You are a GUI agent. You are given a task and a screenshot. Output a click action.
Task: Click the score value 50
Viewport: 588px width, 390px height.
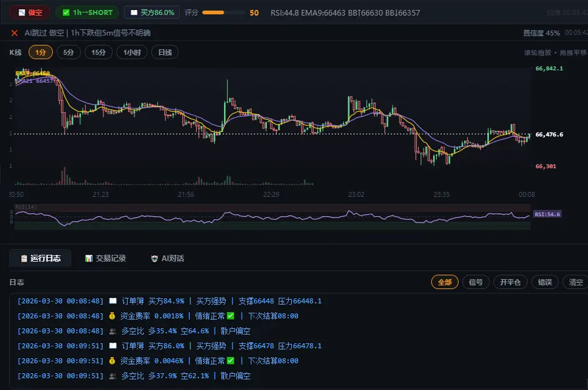254,12
